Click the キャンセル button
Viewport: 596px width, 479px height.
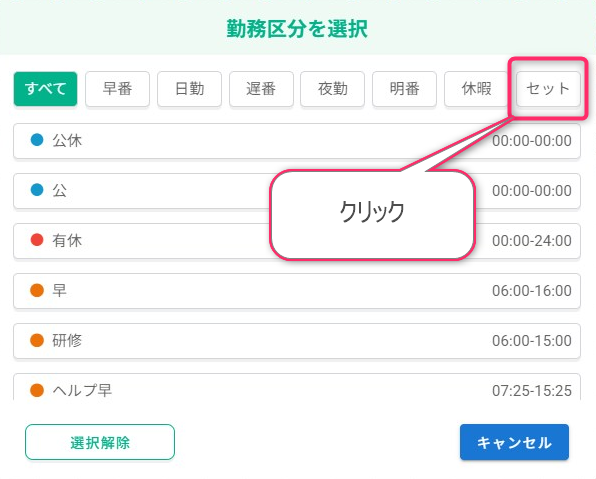click(x=514, y=442)
